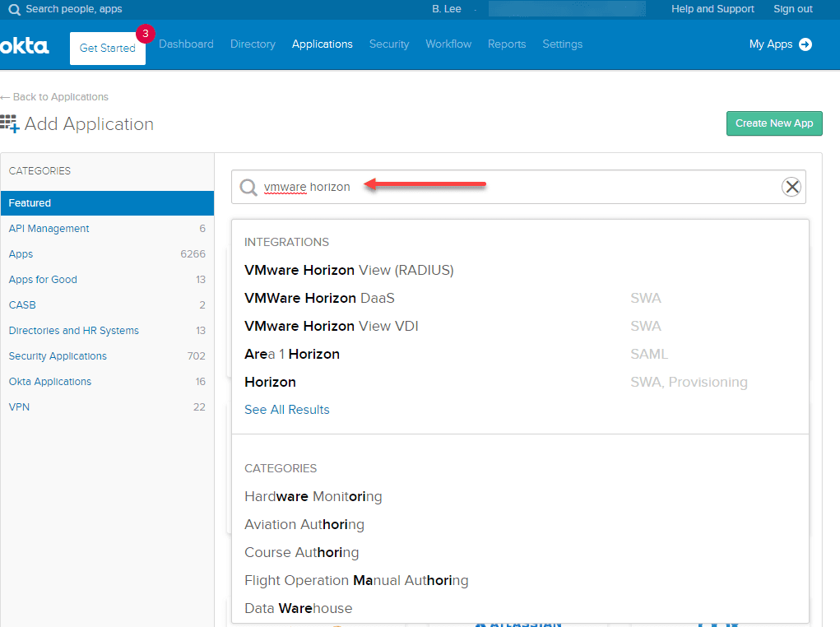Select the CASB category
Viewport: 840px width, 627px height.
(x=107, y=305)
